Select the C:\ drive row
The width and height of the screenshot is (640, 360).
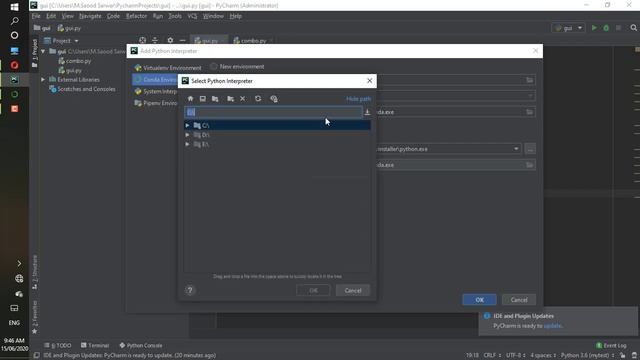278,125
